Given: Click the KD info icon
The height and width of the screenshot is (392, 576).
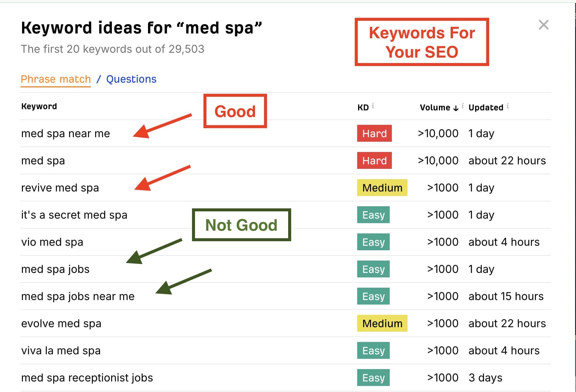Looking at the screenshot, I should pyautogui.click(x=373, y=106).
